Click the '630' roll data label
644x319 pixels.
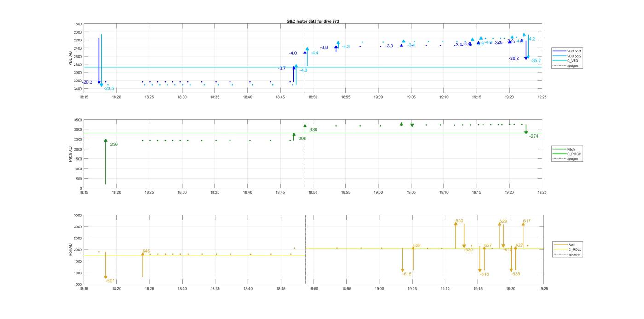point(459,221)
